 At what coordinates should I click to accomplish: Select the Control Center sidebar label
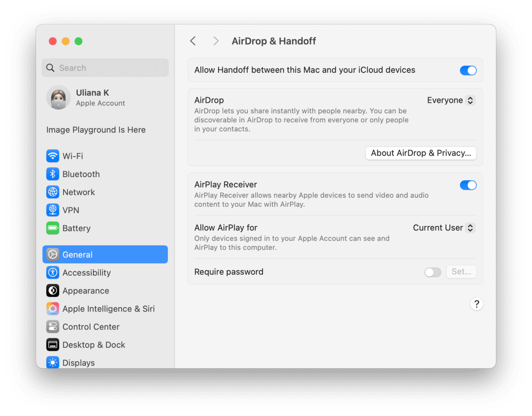tap(91, 327)
